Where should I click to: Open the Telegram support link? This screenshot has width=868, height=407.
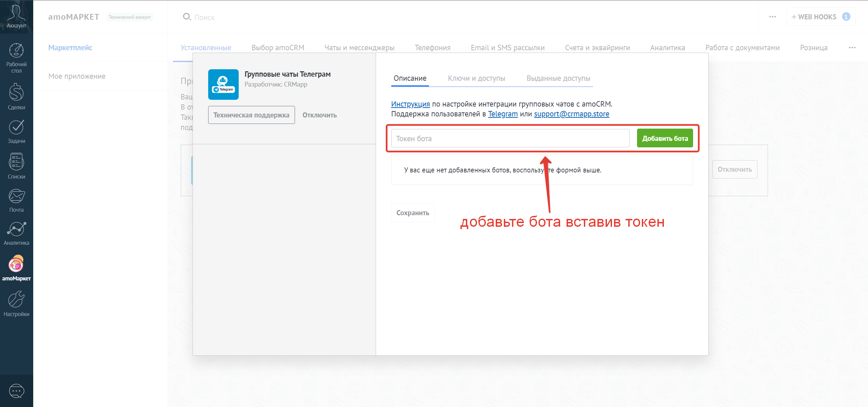[502, 114]
